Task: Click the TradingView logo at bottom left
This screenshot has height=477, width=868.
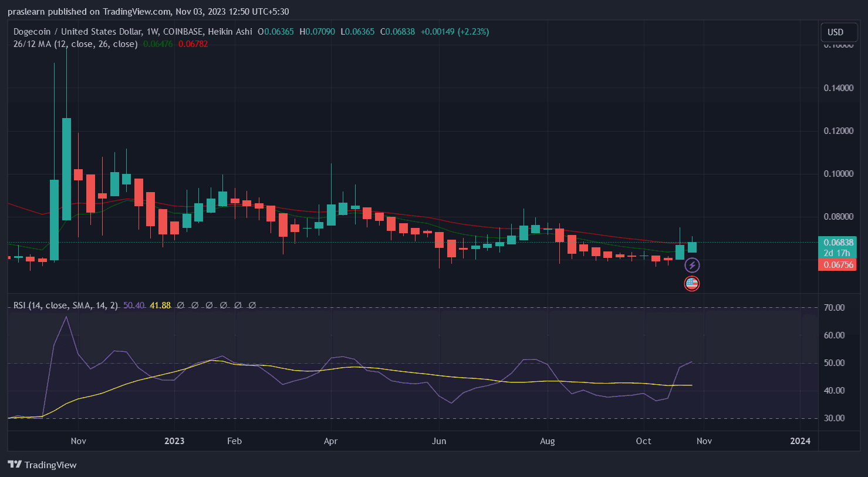Action: (42, 465)
